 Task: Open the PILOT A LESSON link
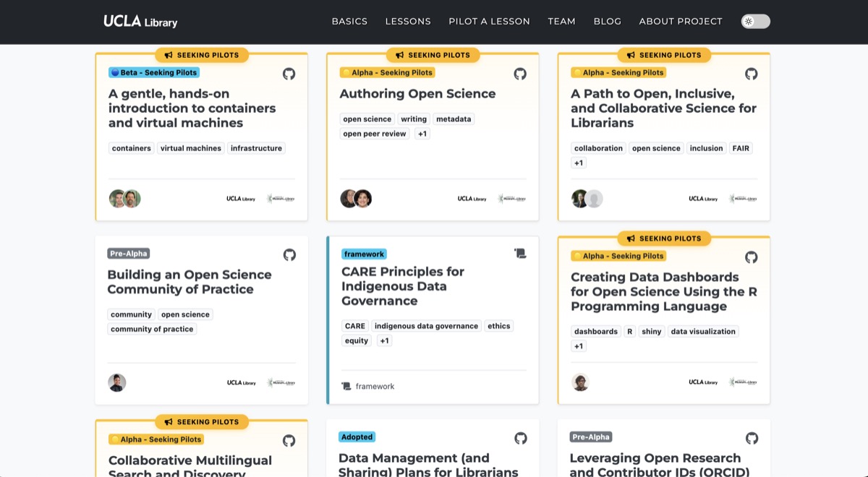(489, 21)
